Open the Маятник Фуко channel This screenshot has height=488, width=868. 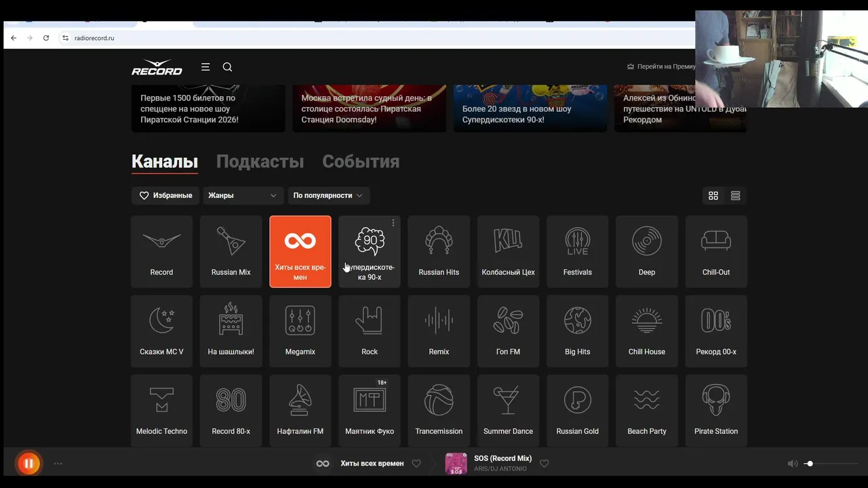(370, 410)
